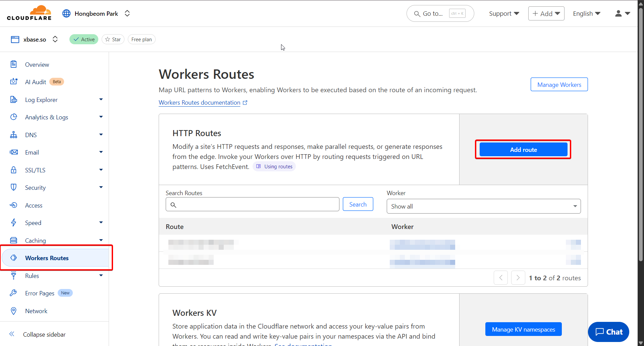Click the Log Explorer document icon
This screenshot has width=644, height=346.
[x=14, y=99]
